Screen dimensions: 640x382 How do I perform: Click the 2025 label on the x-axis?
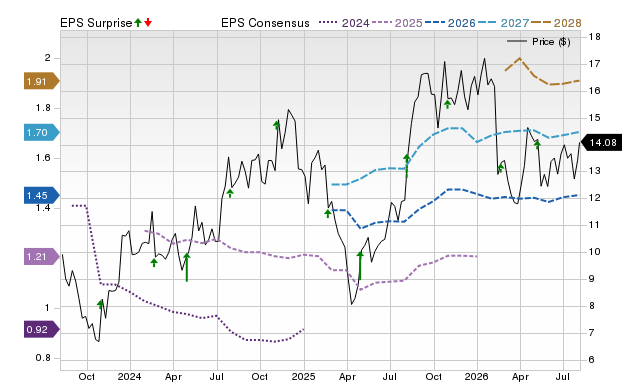(303, 376)
